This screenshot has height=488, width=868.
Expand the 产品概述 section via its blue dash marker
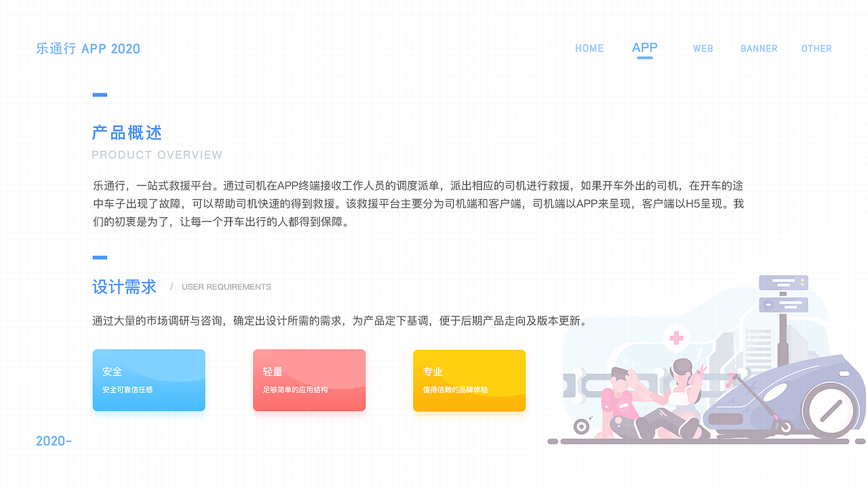99,94
